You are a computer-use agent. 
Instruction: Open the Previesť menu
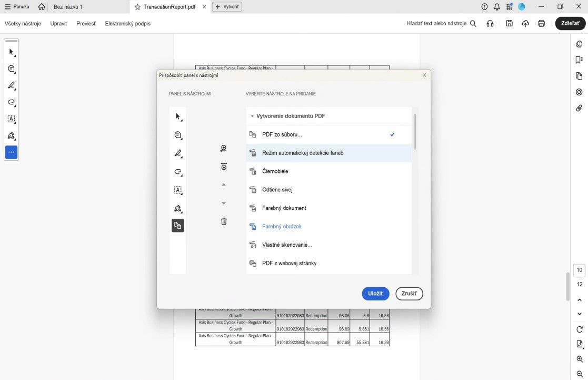click(86, 24)
